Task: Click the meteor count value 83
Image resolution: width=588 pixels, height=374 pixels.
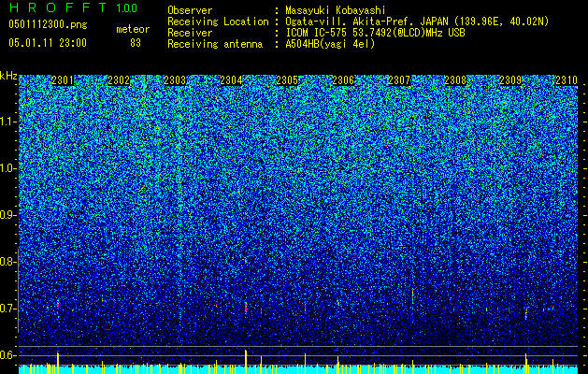Action: pyautogui.click(x=136, y=43)
